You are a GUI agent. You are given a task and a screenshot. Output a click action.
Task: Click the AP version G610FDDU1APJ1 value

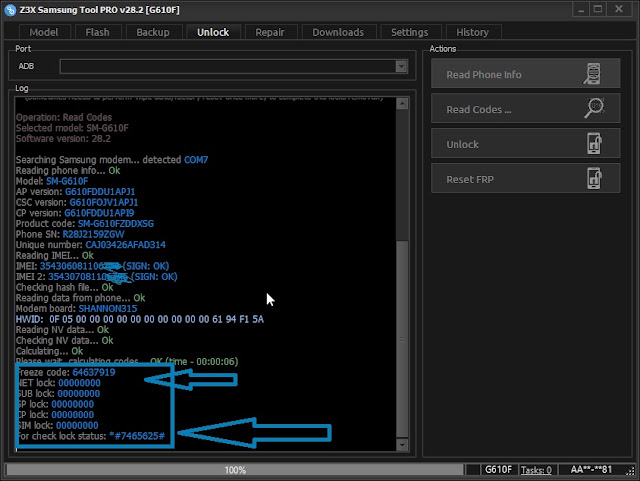[100, 192]
